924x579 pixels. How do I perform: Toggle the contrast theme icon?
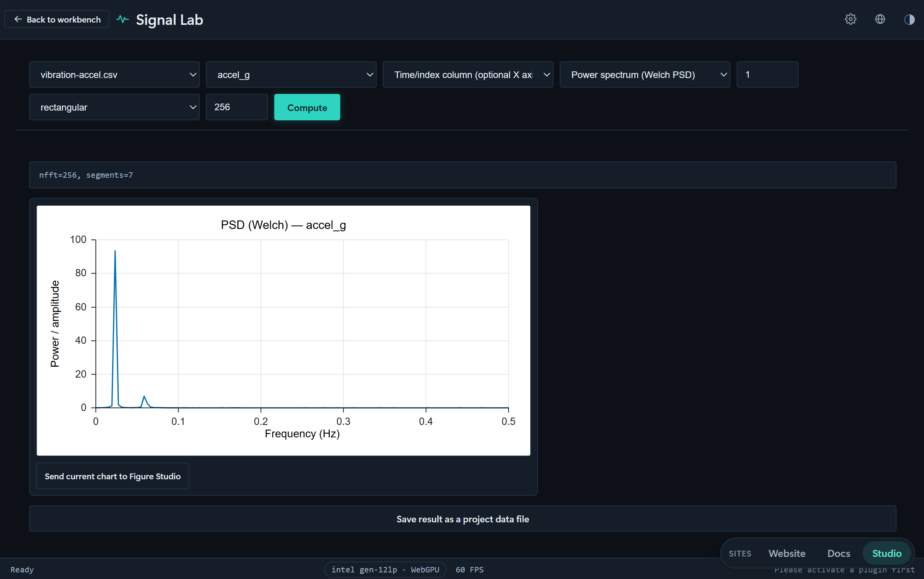pyautogui.click(x=909, y=19)
